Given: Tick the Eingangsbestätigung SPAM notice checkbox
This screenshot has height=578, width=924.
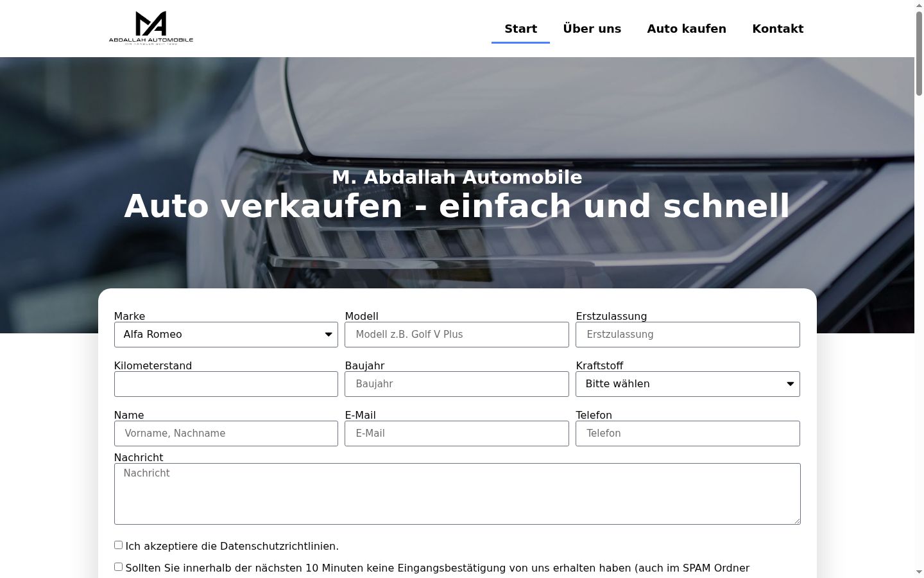Looking at the screenshot, I should [118, 567].
